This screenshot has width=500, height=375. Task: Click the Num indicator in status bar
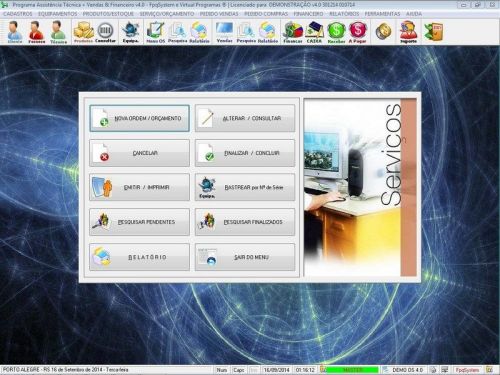(222, 370)
